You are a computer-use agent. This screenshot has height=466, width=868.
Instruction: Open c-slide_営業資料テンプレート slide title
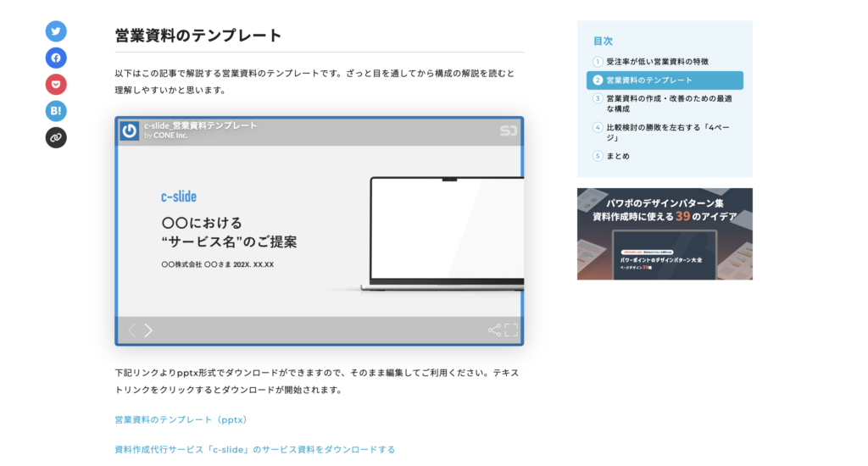click(x=200, y=125)
